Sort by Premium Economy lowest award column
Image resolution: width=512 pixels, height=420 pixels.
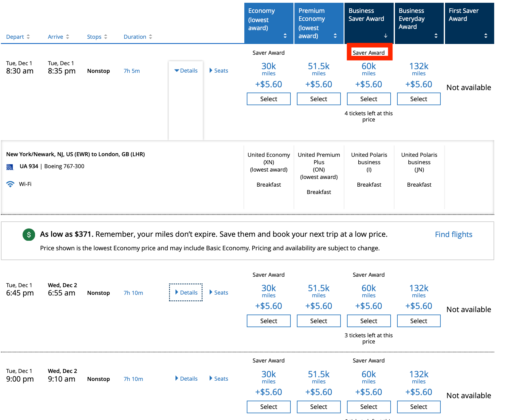point(319,23)
